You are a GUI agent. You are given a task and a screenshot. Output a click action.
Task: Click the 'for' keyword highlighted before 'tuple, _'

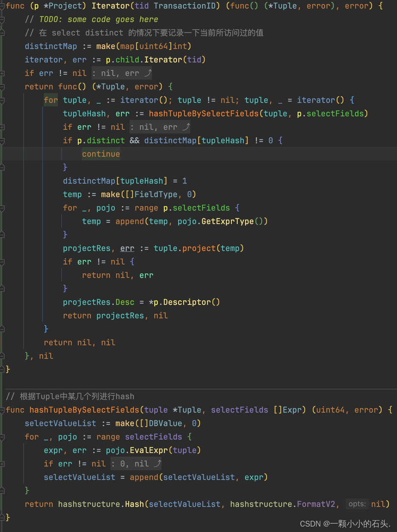coord(51,100)
